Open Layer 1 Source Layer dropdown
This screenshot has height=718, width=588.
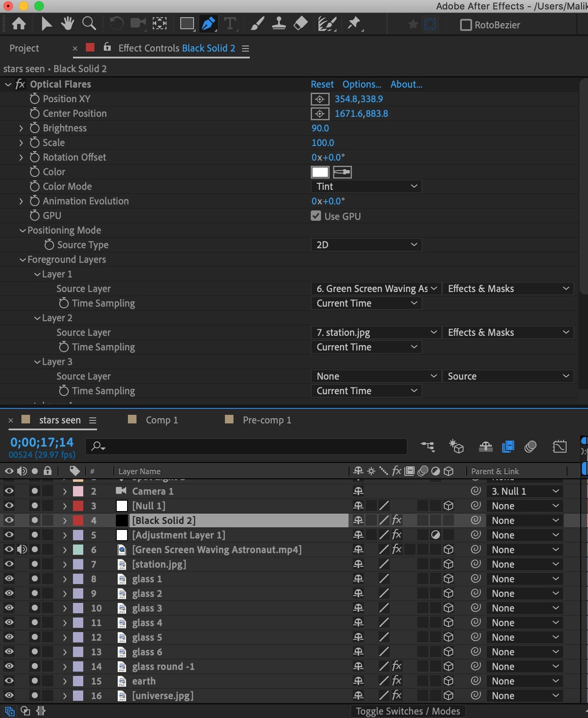376,289
